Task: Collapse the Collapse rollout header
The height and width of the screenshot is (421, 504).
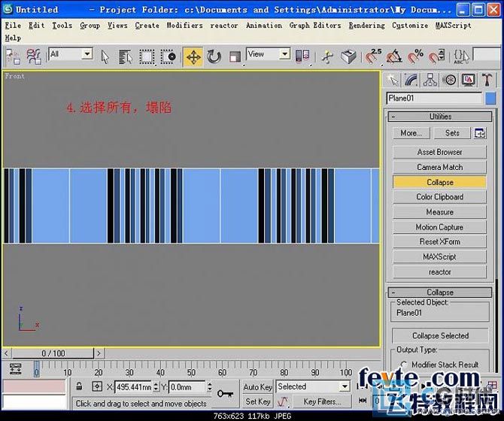Action: coord(440,292)
